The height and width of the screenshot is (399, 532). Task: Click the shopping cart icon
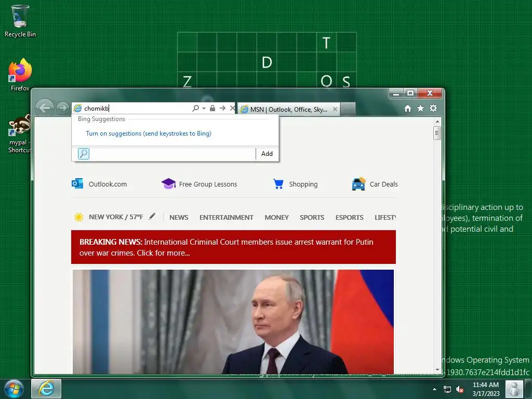[278, 183]
